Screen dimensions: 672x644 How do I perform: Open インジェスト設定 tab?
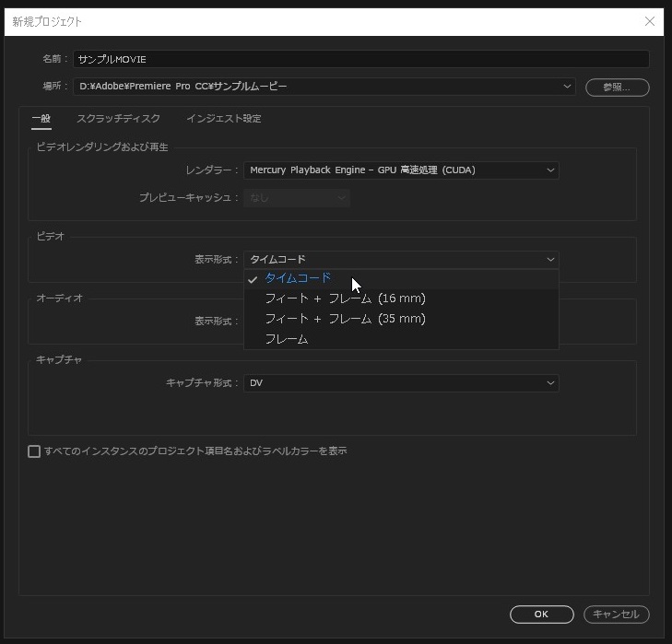(223, 119)
